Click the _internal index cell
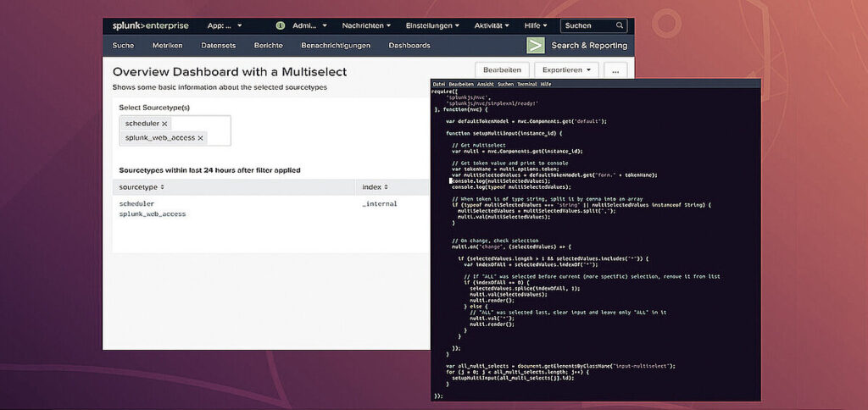This screenshot has height=410, width=868. point(379,203)
